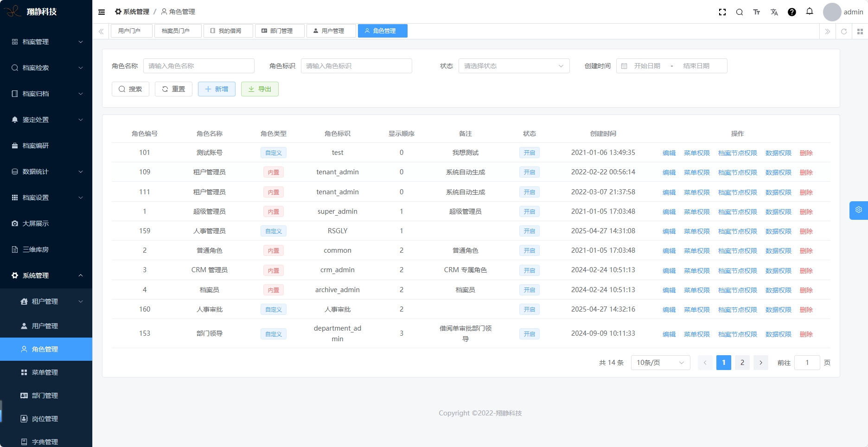Image resolution: width=868 pixels, height=447 pixels.
Task: Click the fullscreen toggle icon in header
Action: point(722,12)
